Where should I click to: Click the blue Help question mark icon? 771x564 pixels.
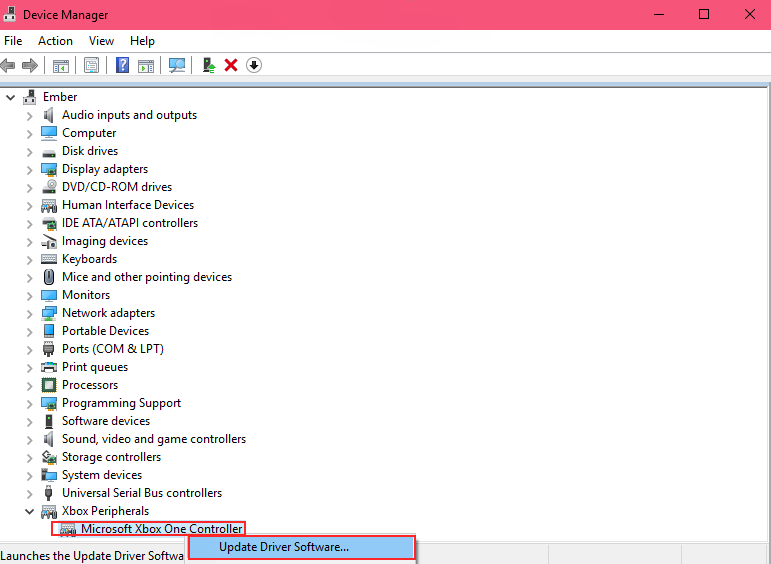tap(122, 65)
